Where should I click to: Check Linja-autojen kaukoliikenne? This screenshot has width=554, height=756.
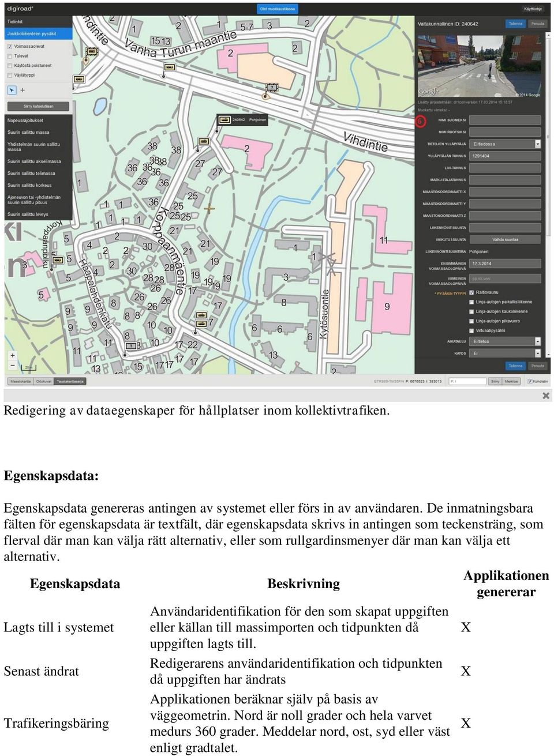click(472, 311)
